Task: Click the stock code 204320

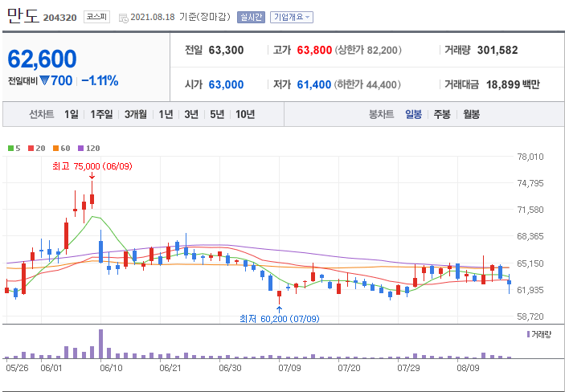Action: pos(59,18)
